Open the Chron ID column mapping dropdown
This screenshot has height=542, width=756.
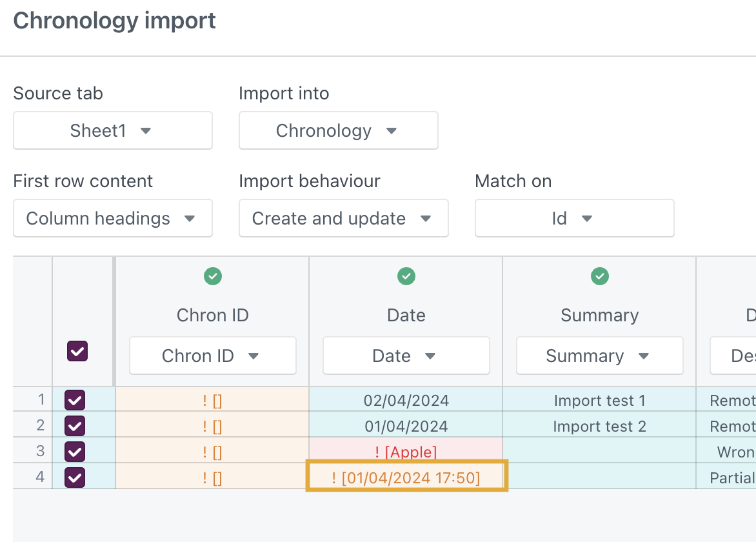(213, 356)
